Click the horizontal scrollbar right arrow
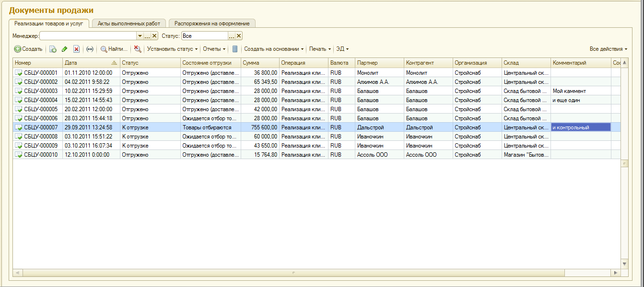 coord(616,273)
